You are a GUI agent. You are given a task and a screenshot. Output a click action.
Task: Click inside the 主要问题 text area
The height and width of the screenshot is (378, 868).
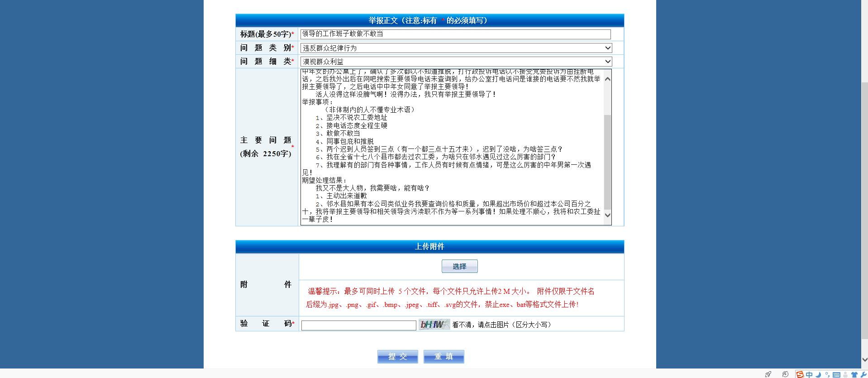coord(452,147)
